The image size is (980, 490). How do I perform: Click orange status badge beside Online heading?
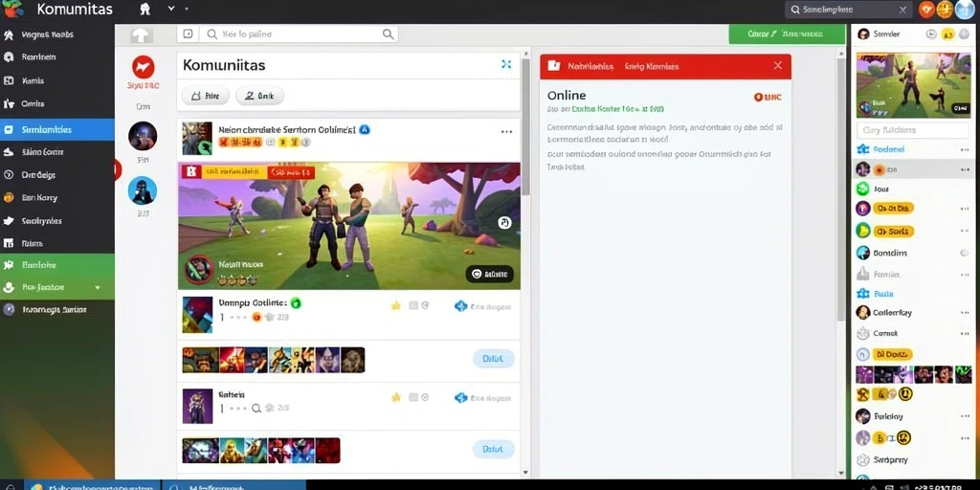coord(768,97)
